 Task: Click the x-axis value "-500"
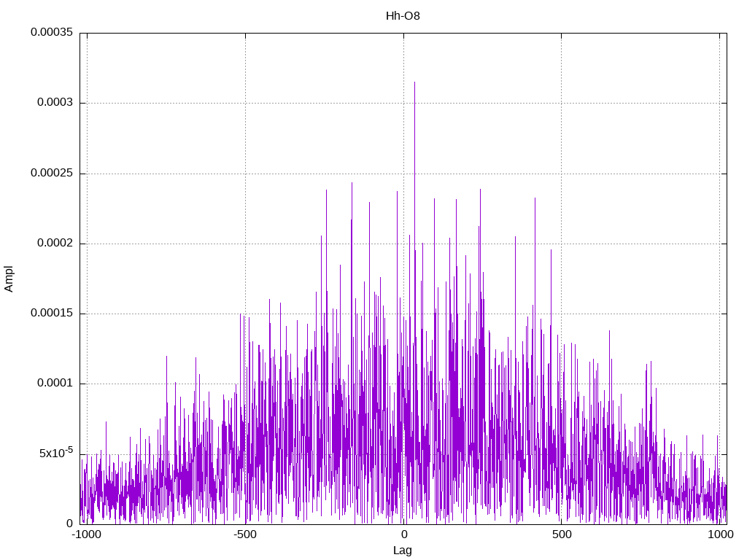point(245,534)
